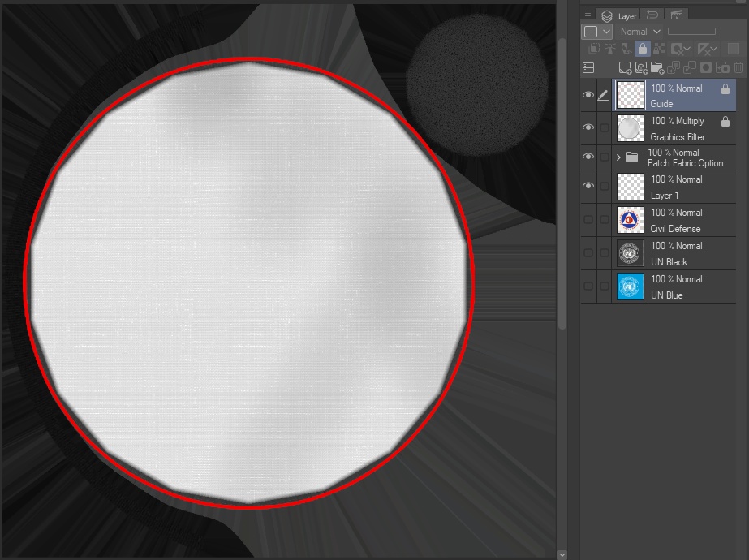Lock transparent pixels of the layer
The height and width of the screenshot is (560, 749).
(x=660, y=48)
